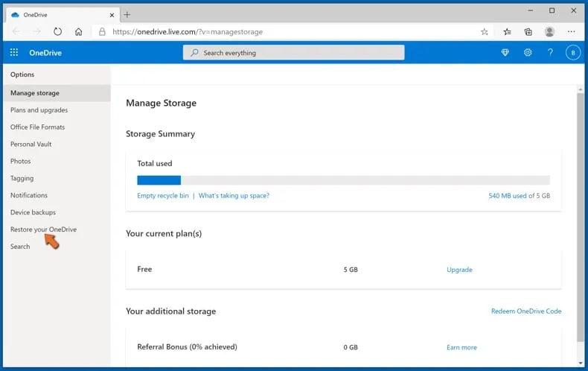Click the browser forward arrow

click(x=36, y=32)
